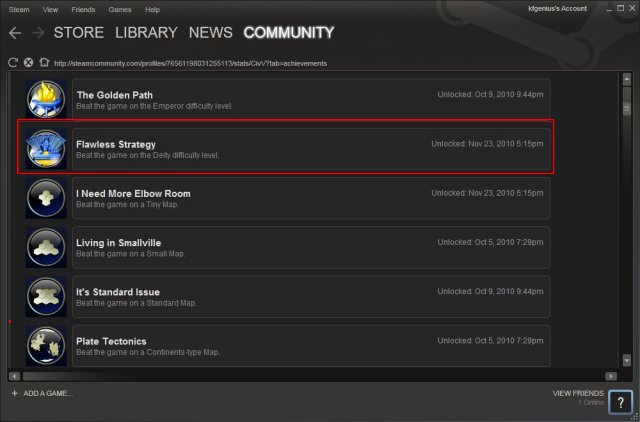Select It's Standard Issue title text
This screenshot has width=640, height=422.
click(118, 292)
